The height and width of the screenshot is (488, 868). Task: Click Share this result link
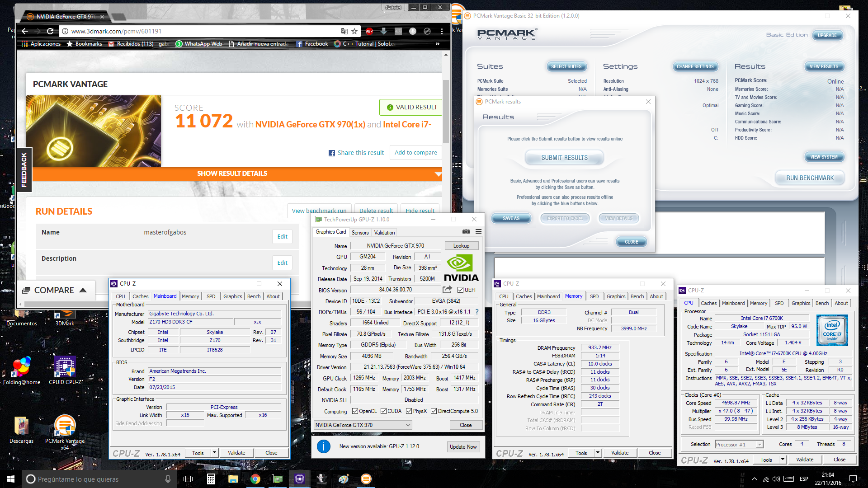[356, 153]
